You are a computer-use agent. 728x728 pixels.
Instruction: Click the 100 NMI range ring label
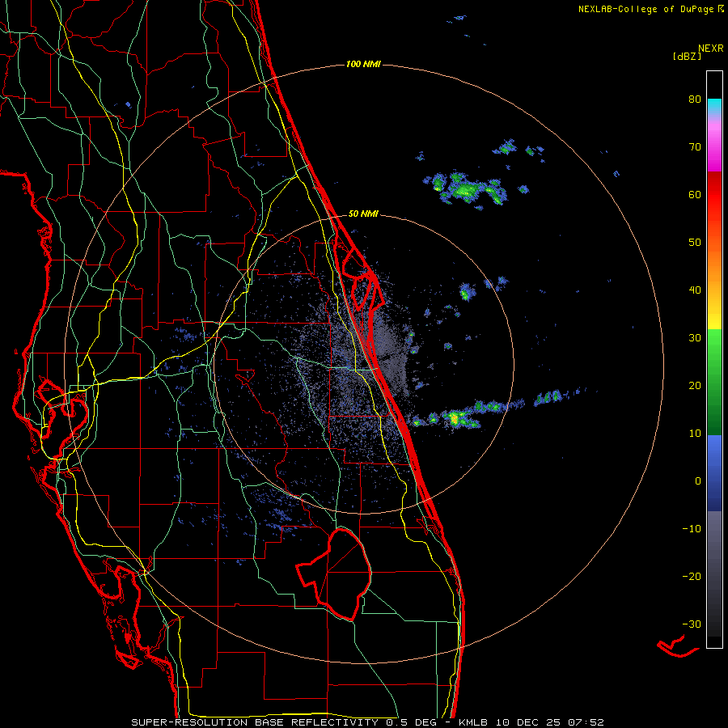(x=363, y=64)
